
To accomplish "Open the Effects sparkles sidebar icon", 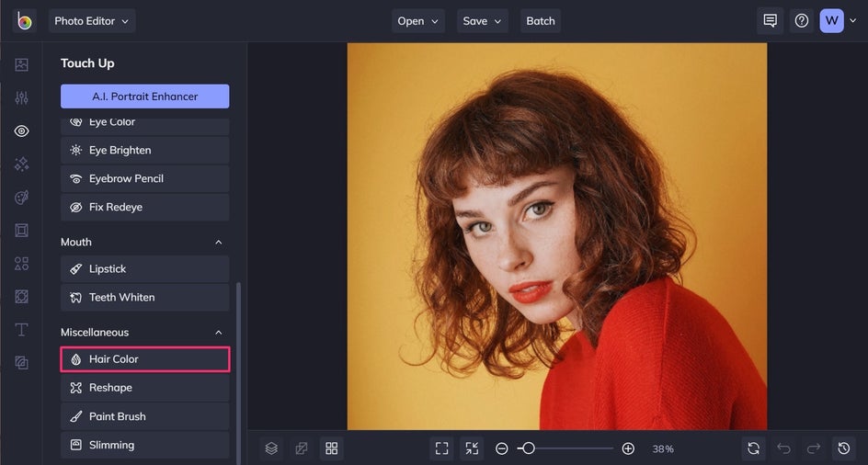I will click(21, 164).
